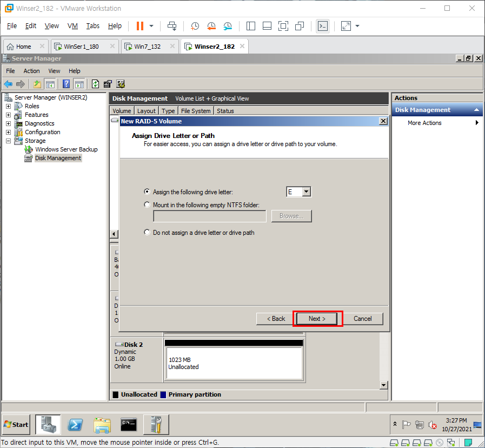Screen dimensions: 485x448
Task: Enter full screen mode icon
Action: tap(283, 26)
